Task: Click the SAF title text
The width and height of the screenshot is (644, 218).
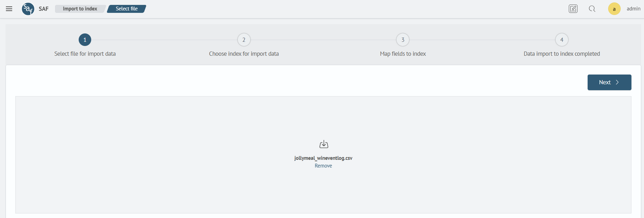Action: [x=44, y=9]
